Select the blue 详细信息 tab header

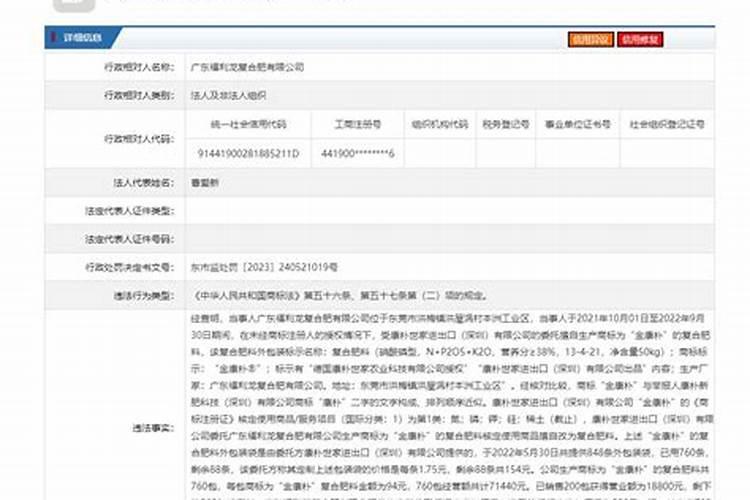pos(82,37)
